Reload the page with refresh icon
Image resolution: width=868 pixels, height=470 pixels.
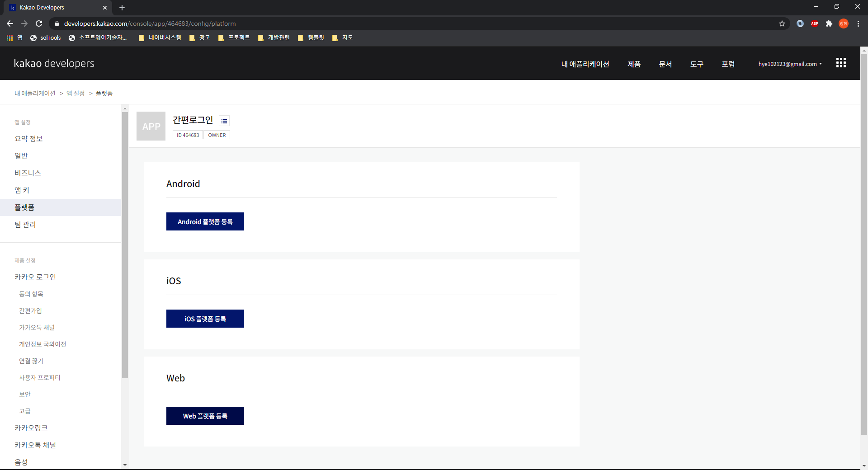39,23
